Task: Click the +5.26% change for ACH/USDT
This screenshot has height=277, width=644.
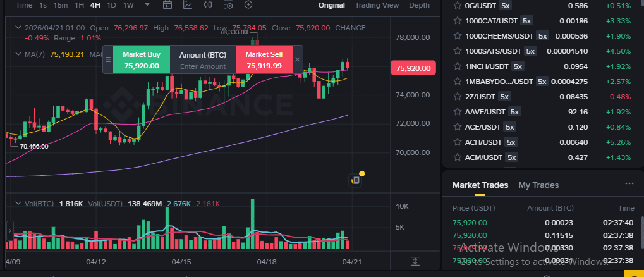Action: click(x=618, y=142)
